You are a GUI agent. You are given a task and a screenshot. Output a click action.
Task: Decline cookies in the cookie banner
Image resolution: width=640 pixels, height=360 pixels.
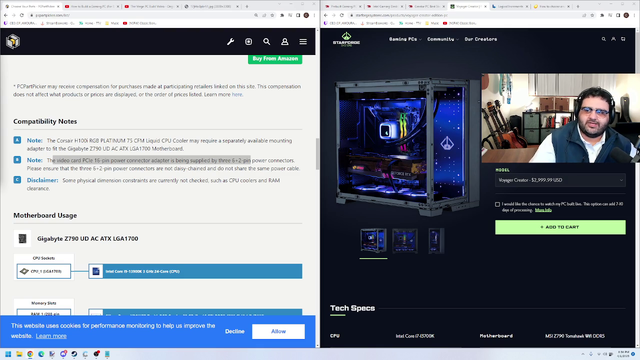click(x=235, y=331)
